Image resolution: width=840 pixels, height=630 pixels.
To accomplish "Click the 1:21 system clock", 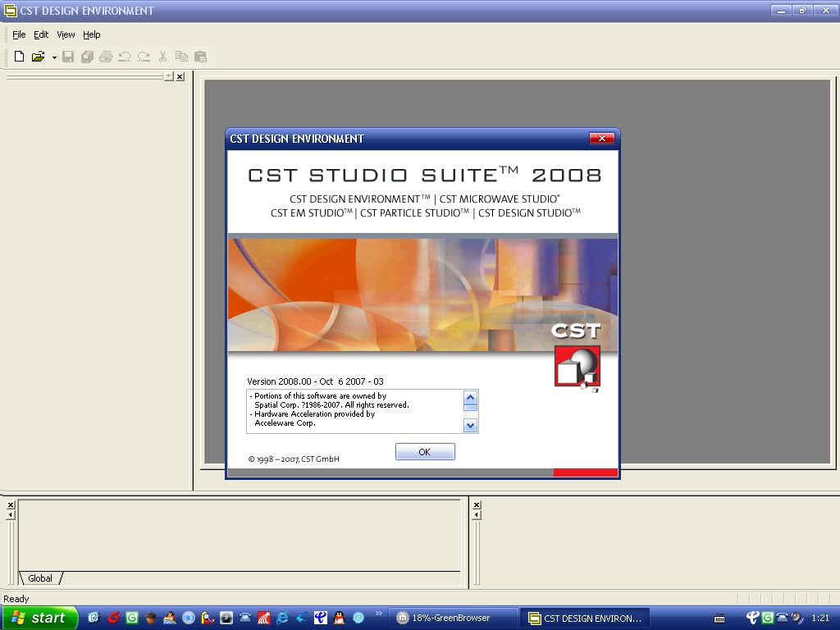I will pyautogui.click(x=820, y=618).
